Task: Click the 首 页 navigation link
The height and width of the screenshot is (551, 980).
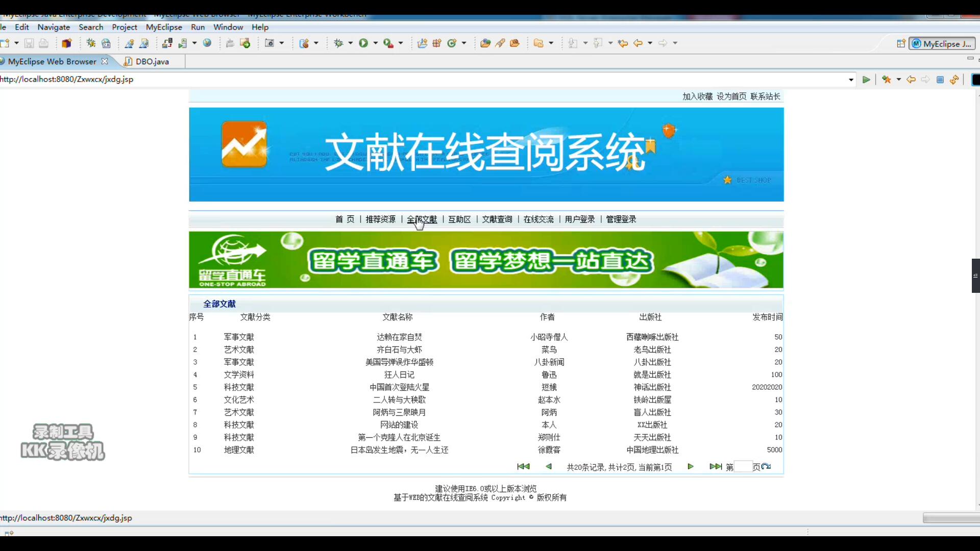Action: pyautogui.click(x=345, y=219)
